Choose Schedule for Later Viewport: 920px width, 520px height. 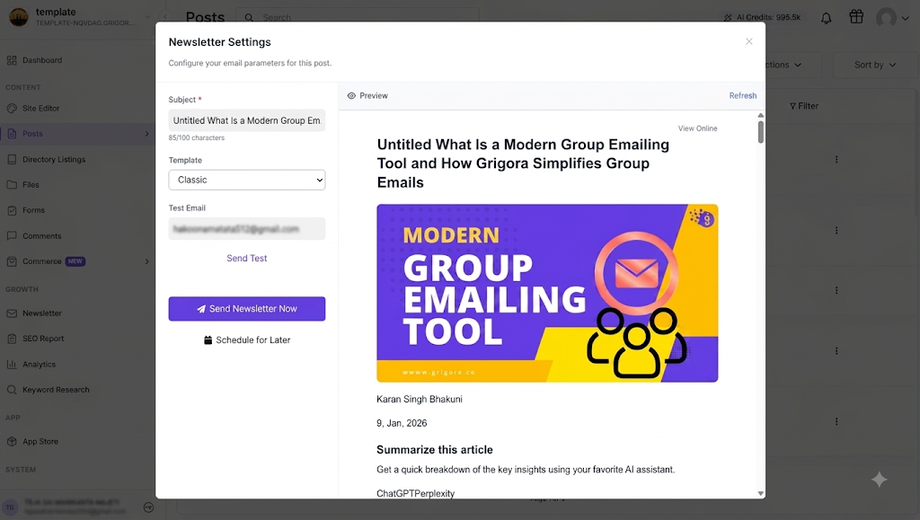[246, 340]
